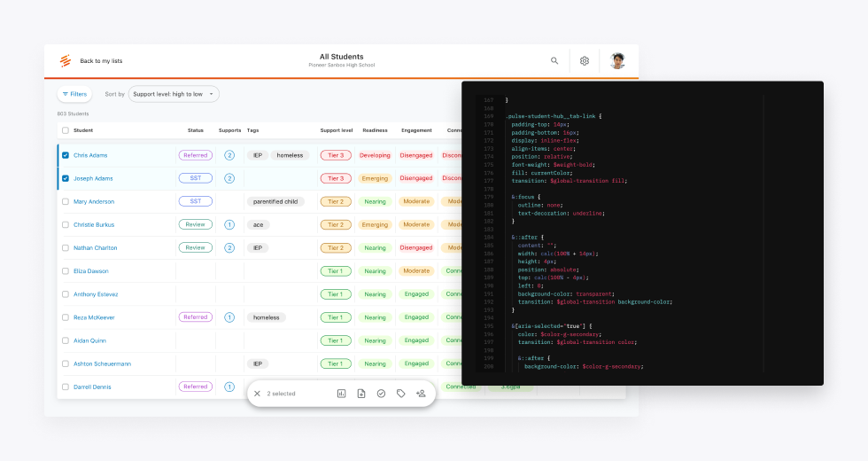Click the Referred status pill for Chris Adams
This screenshot has width=868, height=461.
tap(196, 155)
